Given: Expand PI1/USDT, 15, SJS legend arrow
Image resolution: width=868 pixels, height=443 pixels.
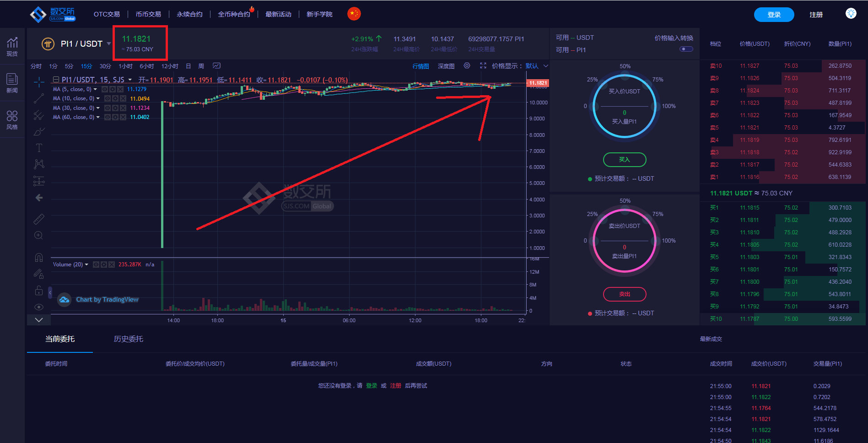Looking at the screenshot, I should [130, 80].
